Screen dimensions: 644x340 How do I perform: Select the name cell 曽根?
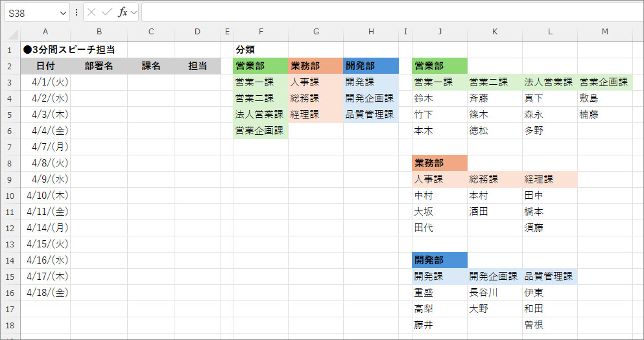click(x=549, y=325)
